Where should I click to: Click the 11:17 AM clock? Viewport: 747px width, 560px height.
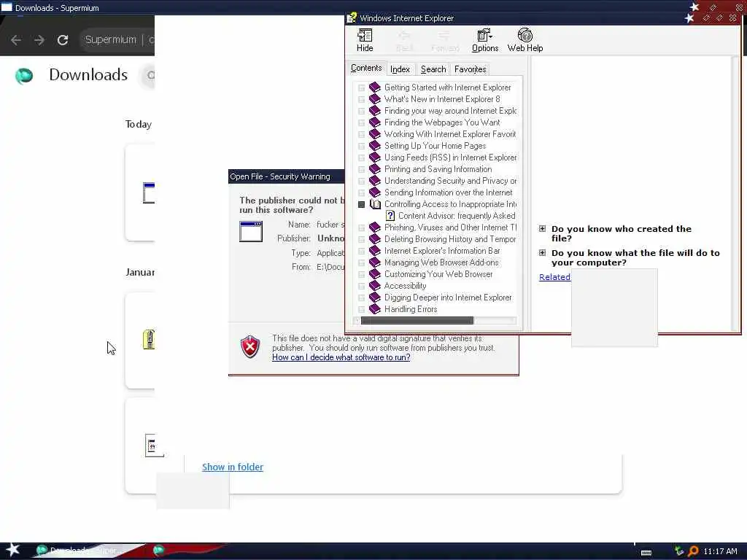[x=720, y=551]
